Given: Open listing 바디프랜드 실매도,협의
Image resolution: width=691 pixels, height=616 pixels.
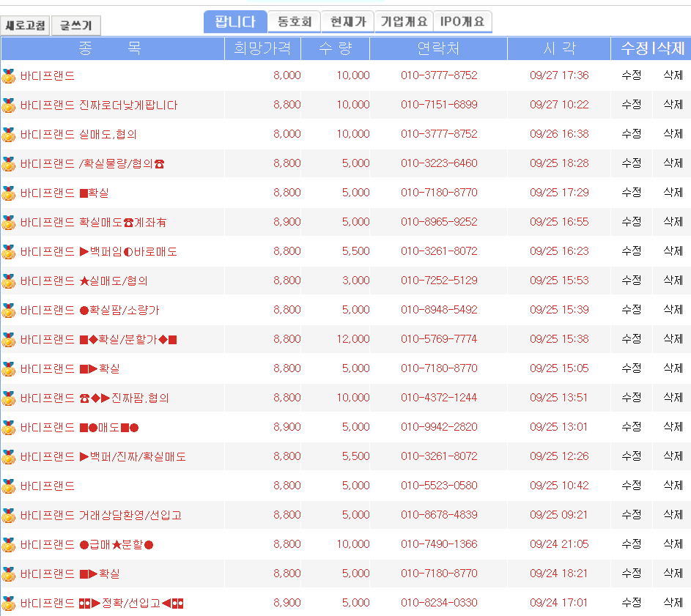Looking at the screenshot, I should 78,134.
